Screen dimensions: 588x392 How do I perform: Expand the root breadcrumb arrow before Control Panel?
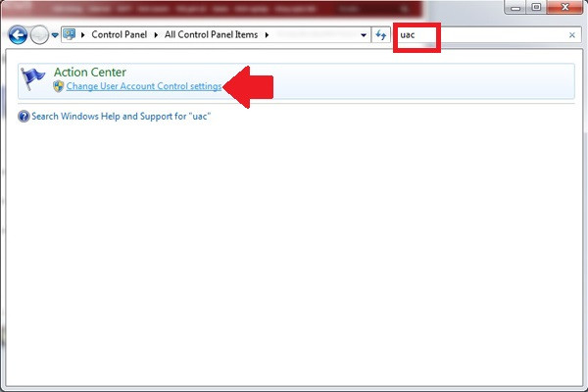pyautogui.click(x=83, y=35)
